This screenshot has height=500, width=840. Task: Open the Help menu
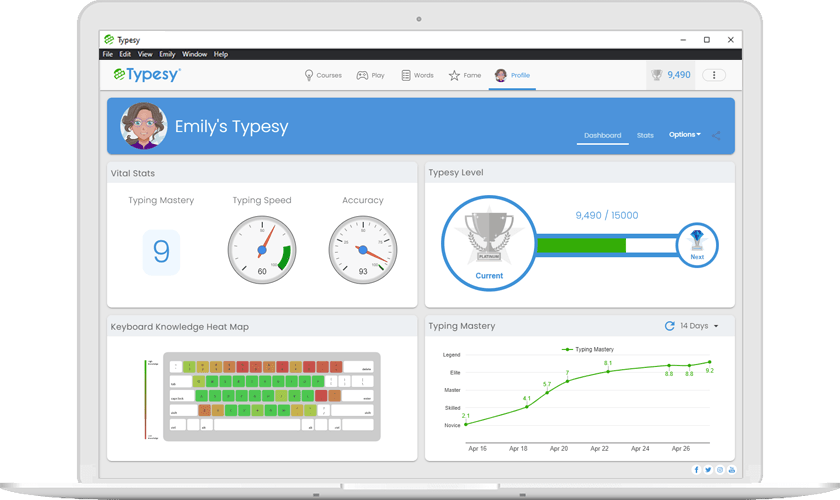pos(221,54)
